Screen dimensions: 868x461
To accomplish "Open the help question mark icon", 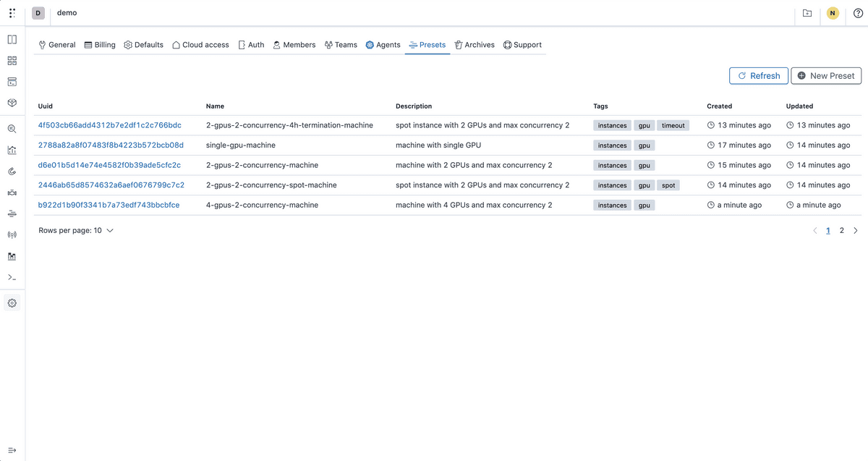I will pyautogui.click(x=858, y=13).
